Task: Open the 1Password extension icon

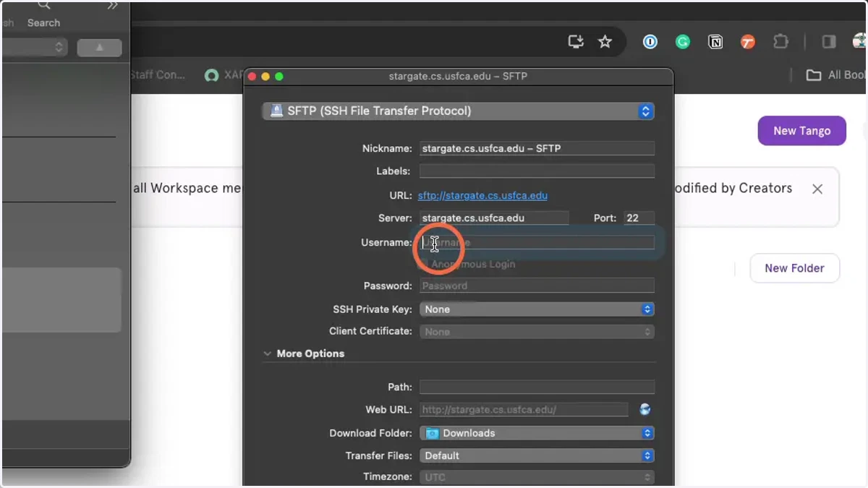Action: point(650,42)
